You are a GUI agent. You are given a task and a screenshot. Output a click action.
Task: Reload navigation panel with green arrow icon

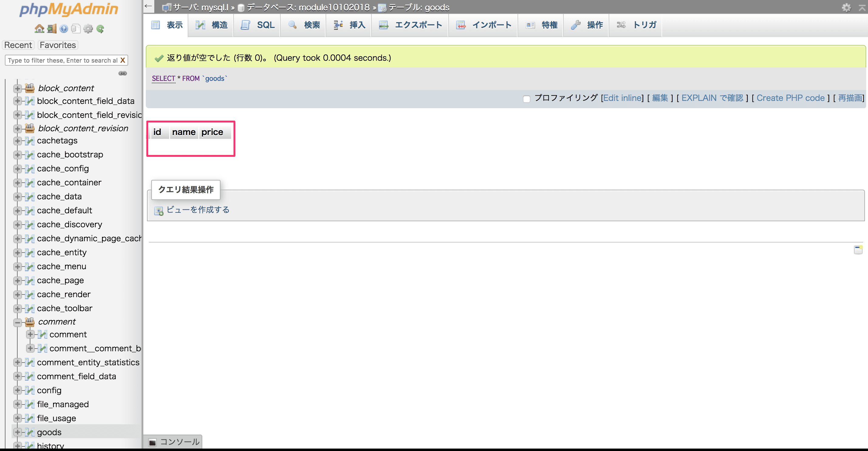(100, 29)
